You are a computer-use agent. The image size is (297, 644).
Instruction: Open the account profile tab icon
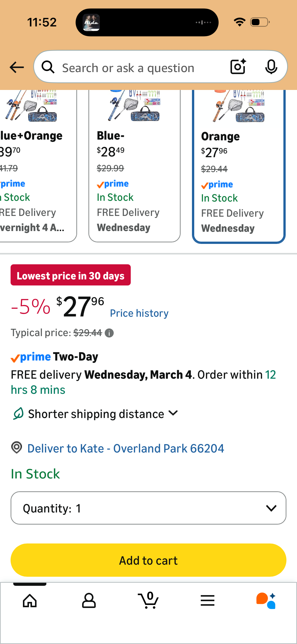(x=89, y=600)
